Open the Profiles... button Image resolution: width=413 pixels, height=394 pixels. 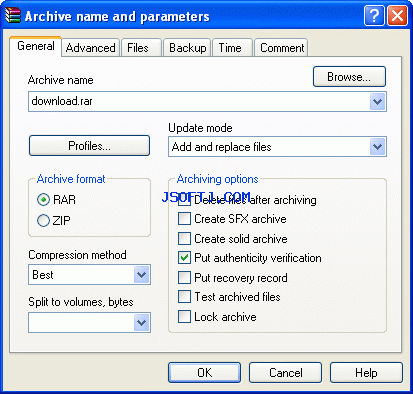point(89,146)
